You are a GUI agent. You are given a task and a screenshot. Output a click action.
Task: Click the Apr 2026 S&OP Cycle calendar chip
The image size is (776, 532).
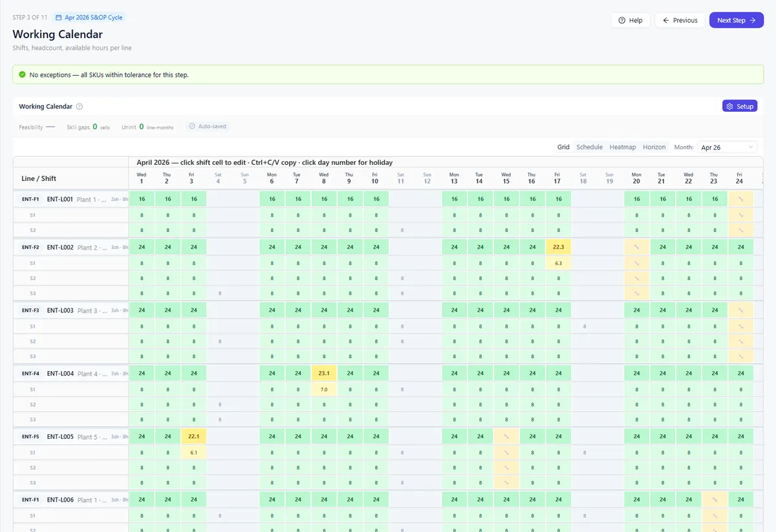89,17
